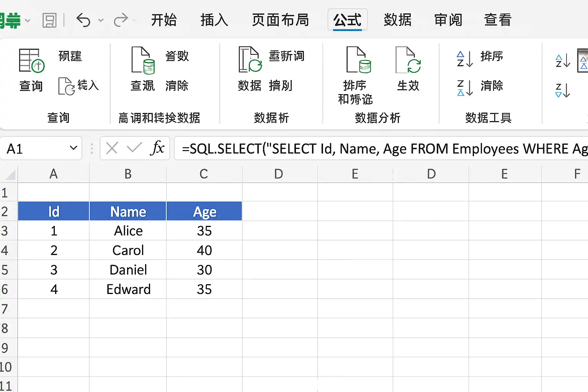Switch to the 数据 ribbon tab
The width and height of the screenshot is (588, 392).
point(397,20)
